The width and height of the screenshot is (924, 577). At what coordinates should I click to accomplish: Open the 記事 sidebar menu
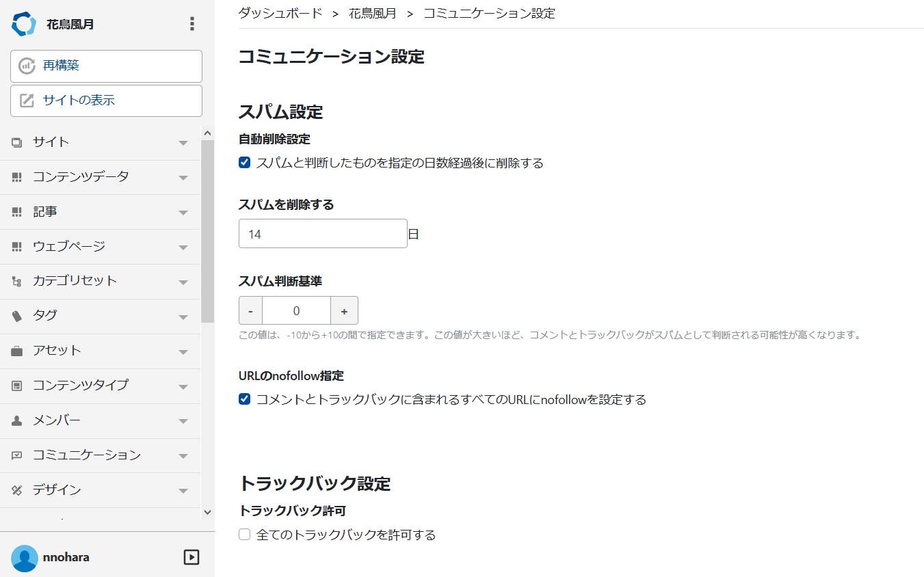(x=101, y=212)
